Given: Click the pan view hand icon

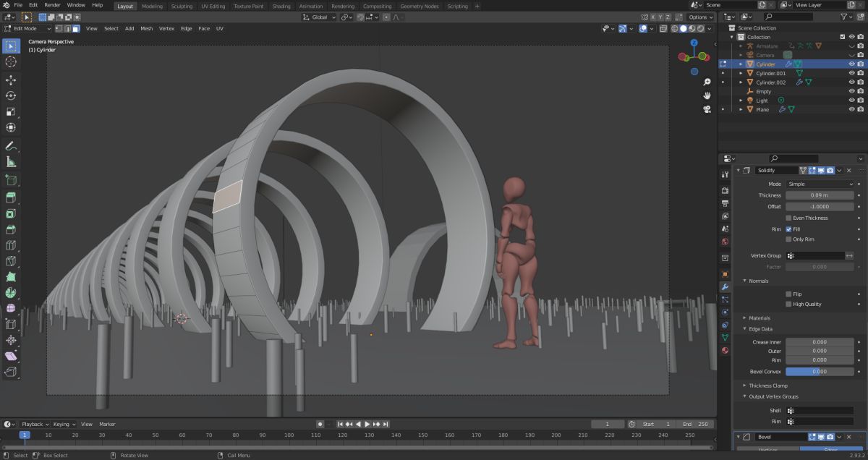Looking at the screenshot, I should [707, 95].
